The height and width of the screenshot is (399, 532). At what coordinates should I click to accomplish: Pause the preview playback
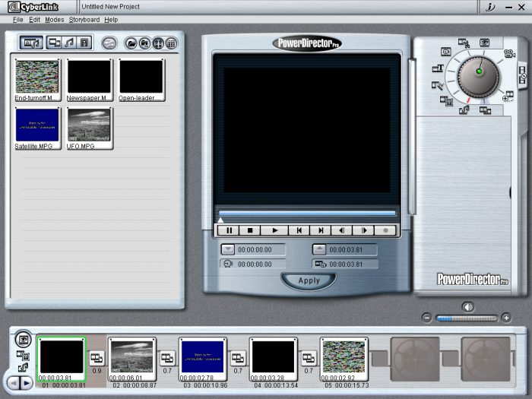(229, 230)
